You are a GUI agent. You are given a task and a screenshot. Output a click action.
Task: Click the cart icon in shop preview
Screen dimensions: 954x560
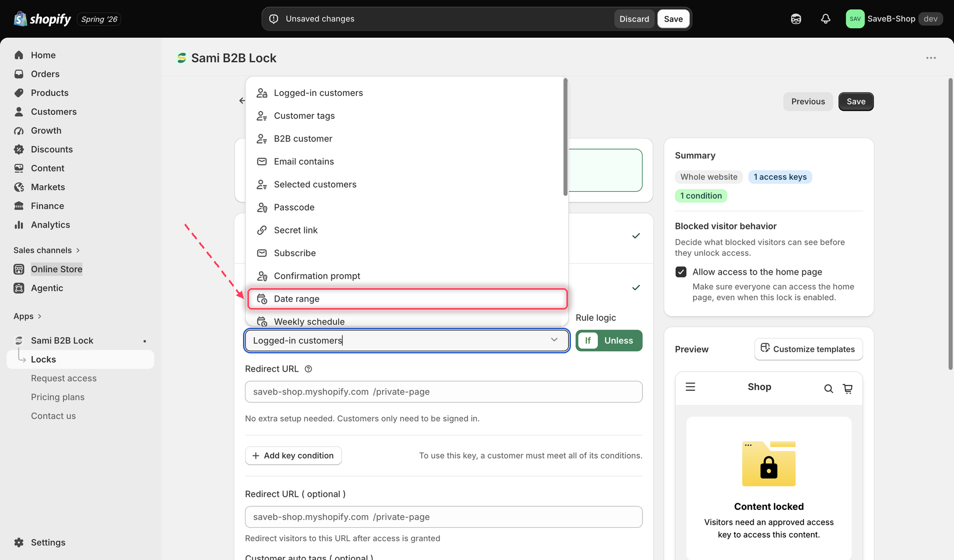click(848, 389)
